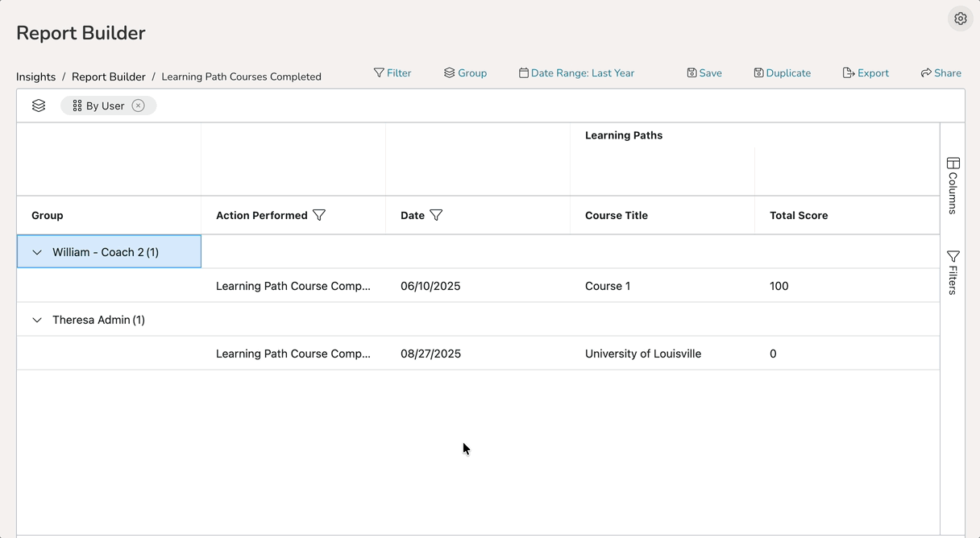Navigate to Report Builder breadcrumb
Image resolution: width=980 pixels, height=538 pixels.
click(109, 77)
